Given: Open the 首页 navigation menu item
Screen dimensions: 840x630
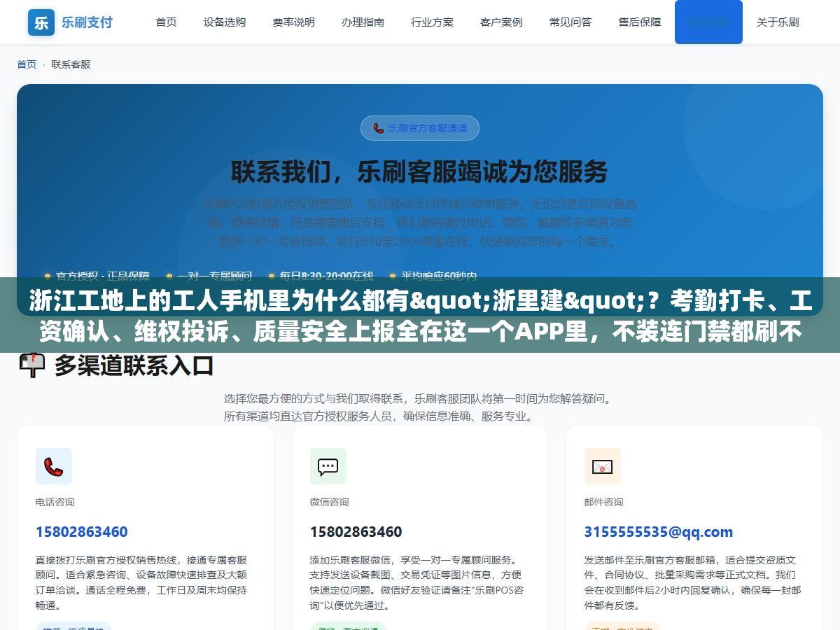Looking at the screenshot, I should tap(166, 22).
